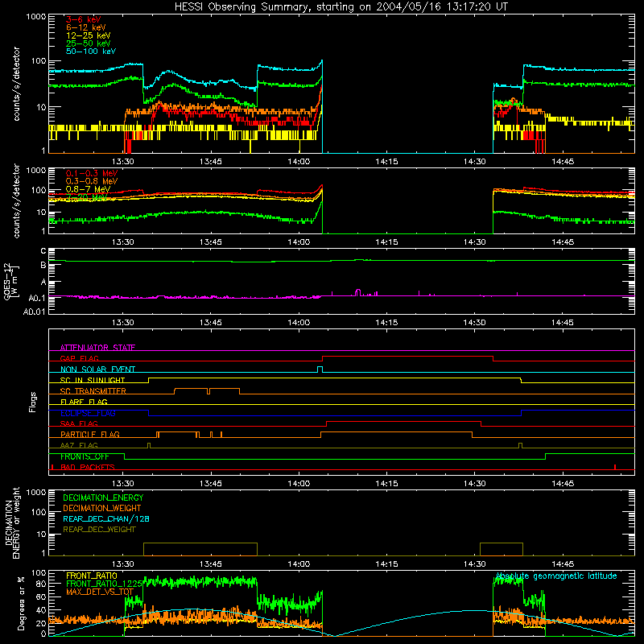Select the 7-20 MeV legend label
Viewport: 644px width, 644px height.
pos(87,197)
